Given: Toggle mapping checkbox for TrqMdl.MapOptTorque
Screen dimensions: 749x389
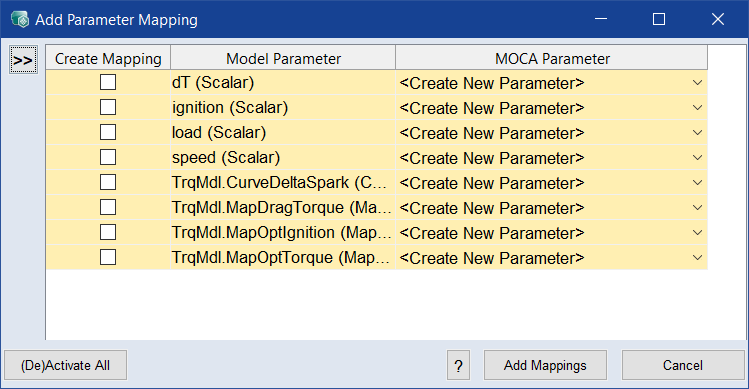Looking at the screenshot, I should coord(108,257).
